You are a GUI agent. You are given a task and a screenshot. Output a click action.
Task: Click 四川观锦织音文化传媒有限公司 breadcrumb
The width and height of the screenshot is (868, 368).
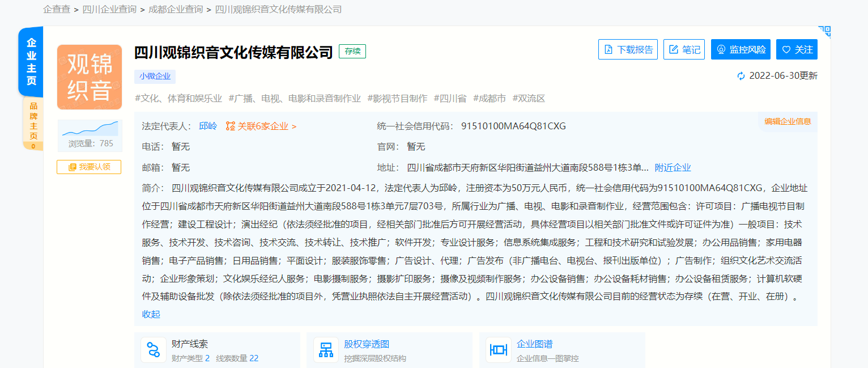(278, 10)
